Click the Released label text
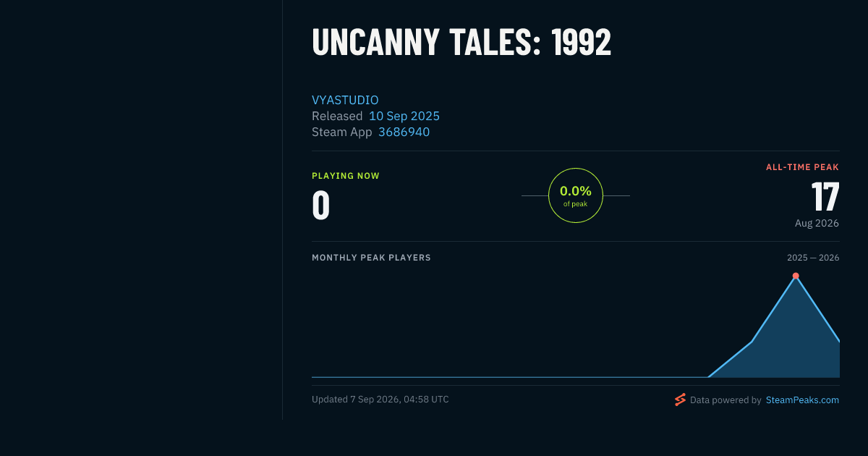This screenshot has width=868, height=456. pos(337,116)
